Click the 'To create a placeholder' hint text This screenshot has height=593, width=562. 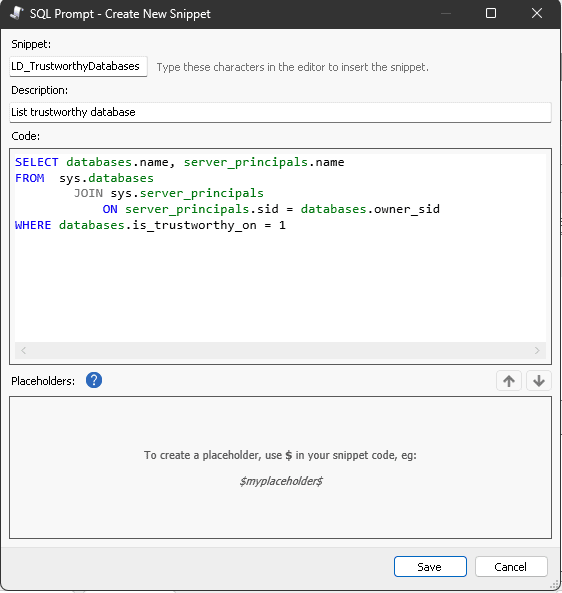[x=280, y=455]
